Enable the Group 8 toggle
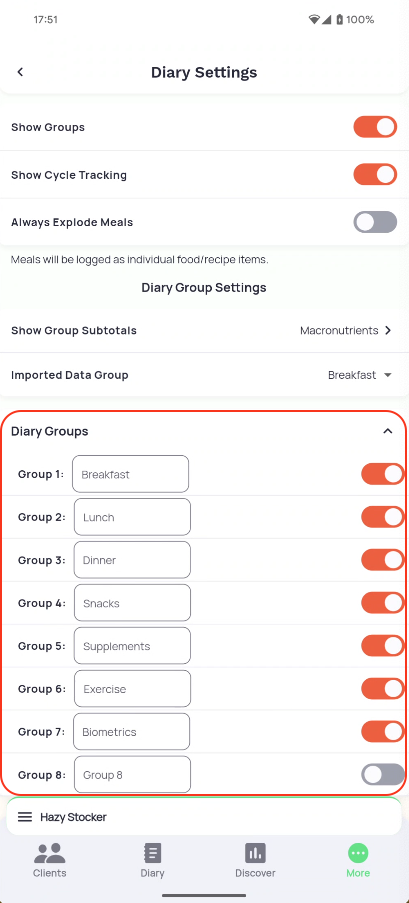The width and height of the screenshot is (409, 903). pos(383,775)
